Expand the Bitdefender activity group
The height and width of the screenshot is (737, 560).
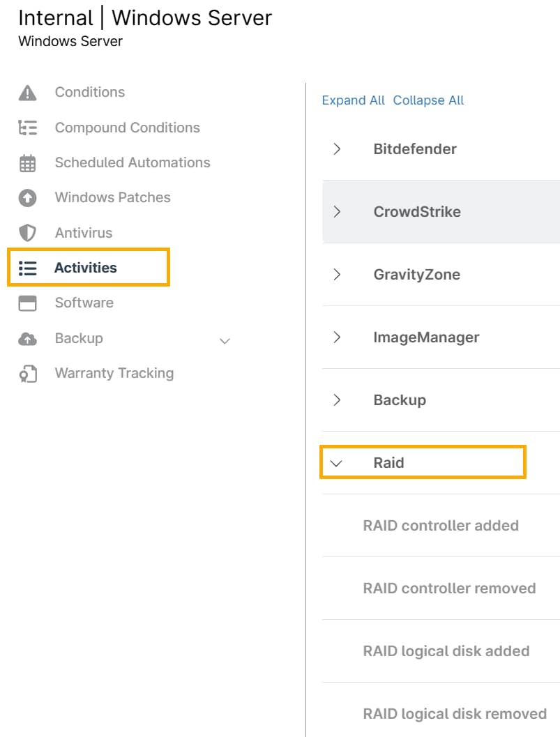pos(337,149)
